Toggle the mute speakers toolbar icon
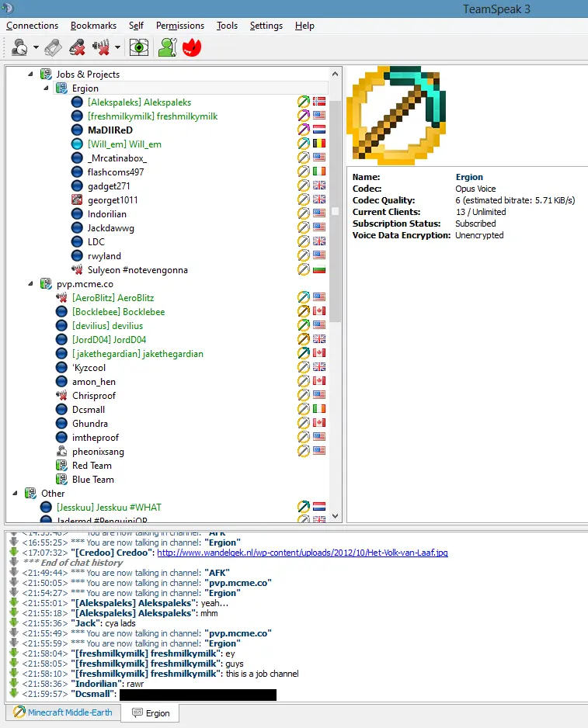588x728 pixels. pyautogui.click(x=100, y=47)
